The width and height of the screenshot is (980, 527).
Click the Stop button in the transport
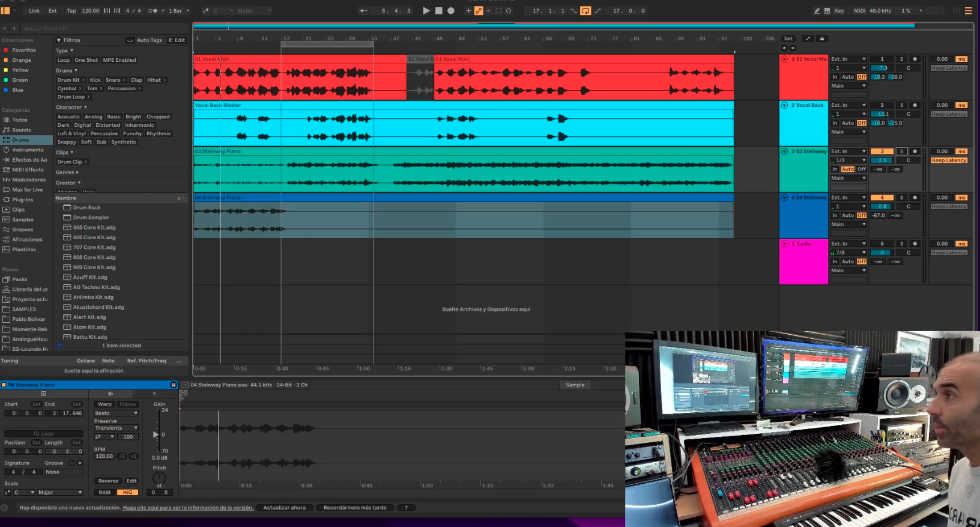pos(439,11)
